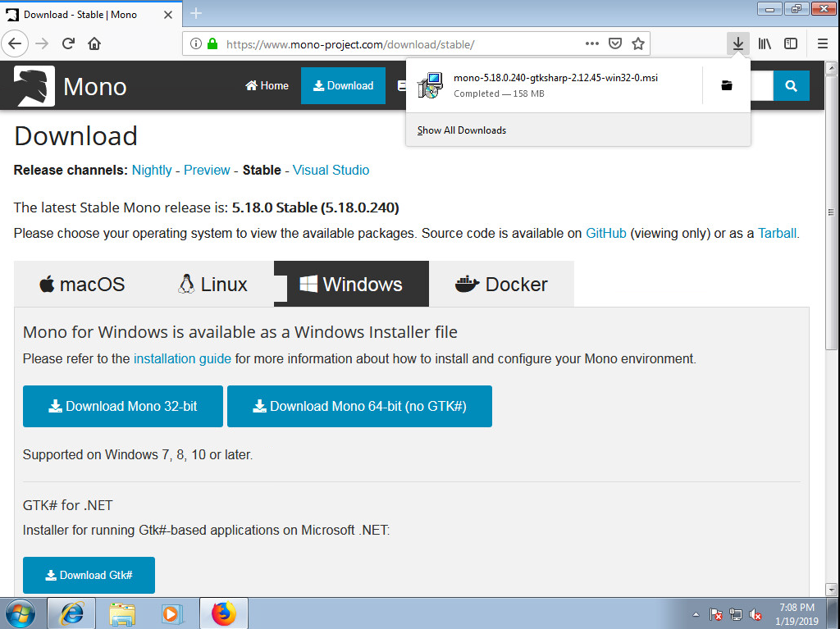Click the forward navigation arrow

click(42, 43)
